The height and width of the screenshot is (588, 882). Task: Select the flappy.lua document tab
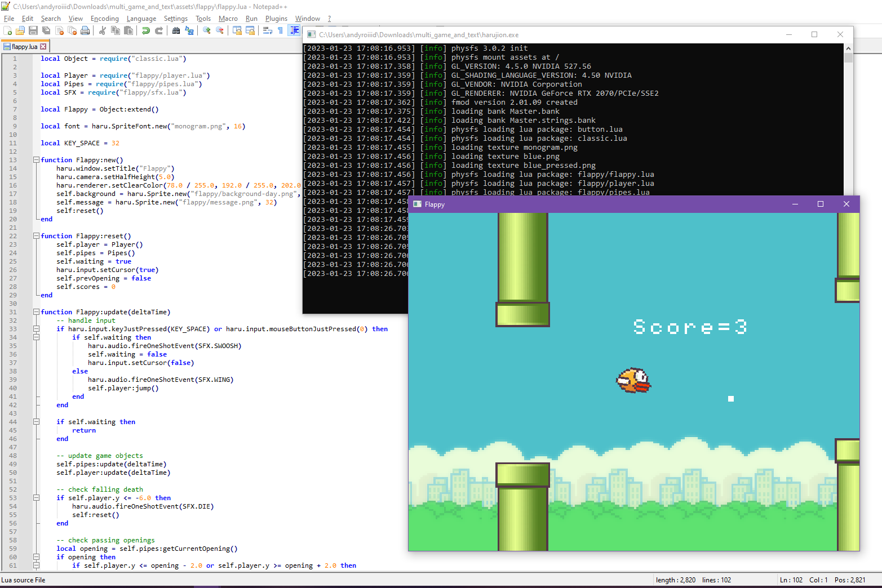coord(25,47)
